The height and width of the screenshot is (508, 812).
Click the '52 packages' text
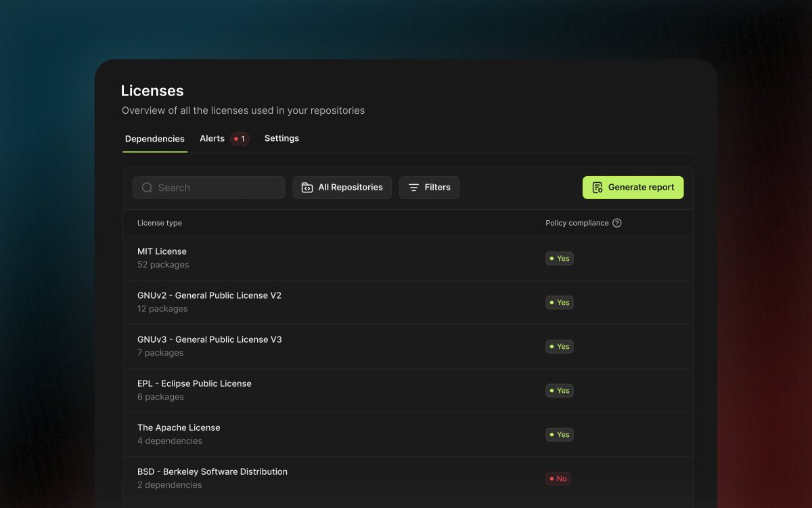click(163, 265)
